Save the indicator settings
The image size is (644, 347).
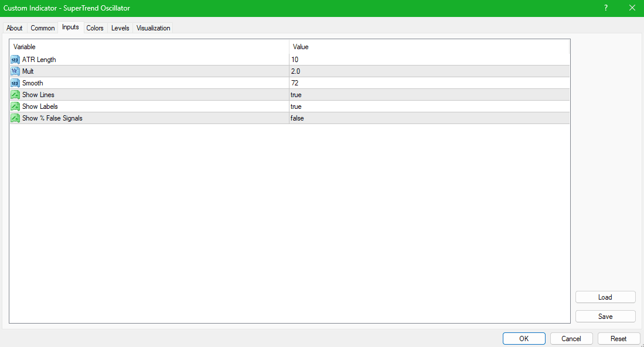click(x=605, y=316)
